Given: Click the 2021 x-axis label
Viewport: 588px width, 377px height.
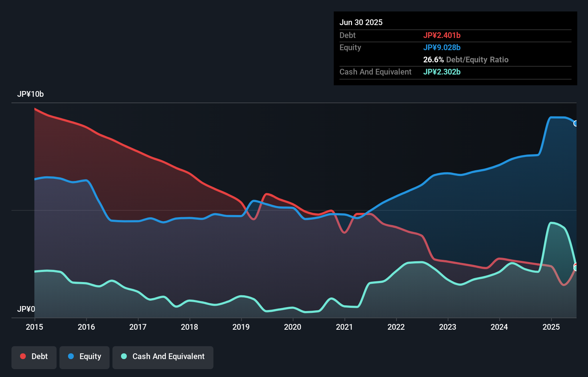Looking at the screenshot, I should tap(344, 327).
